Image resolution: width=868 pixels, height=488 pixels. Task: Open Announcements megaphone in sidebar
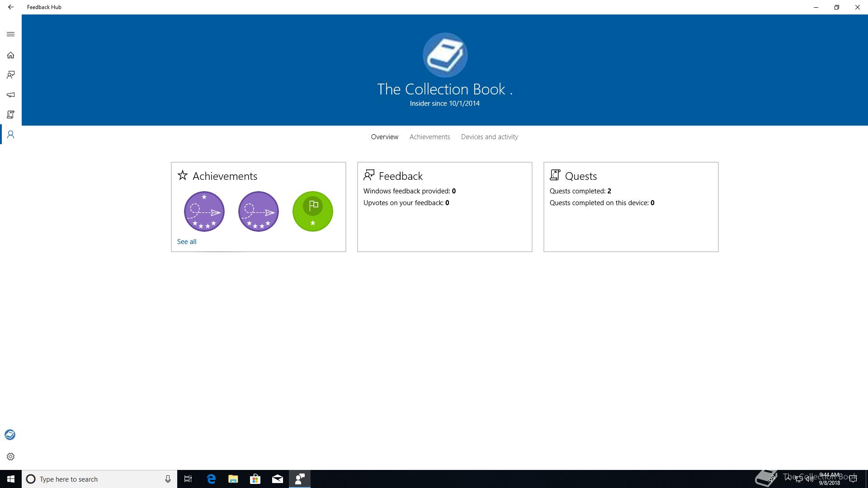11,95
